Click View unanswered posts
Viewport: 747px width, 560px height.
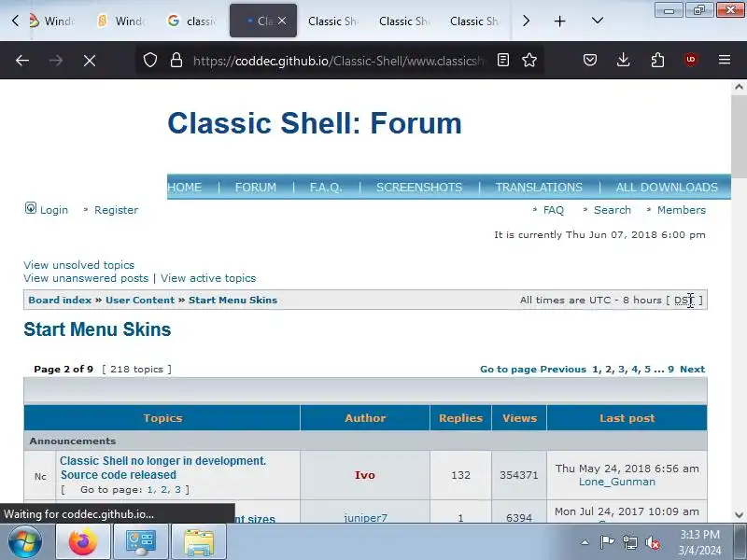[86, 278]
